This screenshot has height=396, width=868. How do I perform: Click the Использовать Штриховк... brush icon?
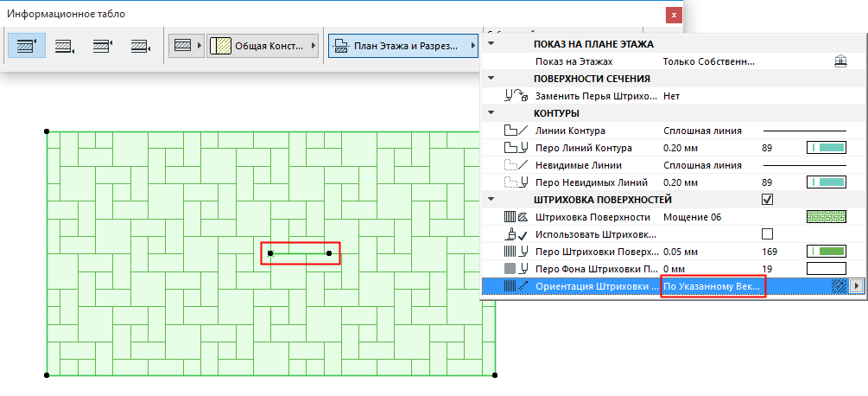[516, 234]
